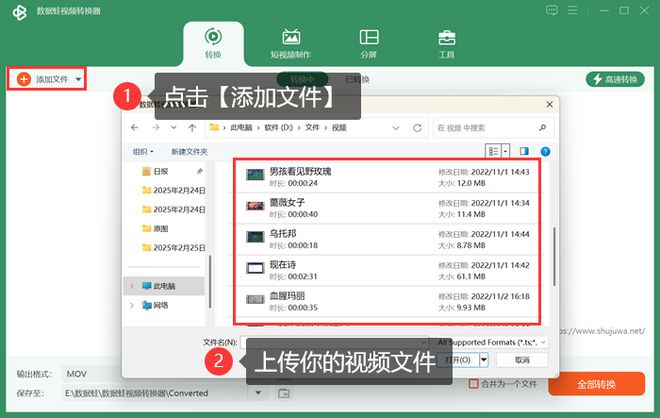
Task: Open the output folder icon
Action: [x=284, y=393]
